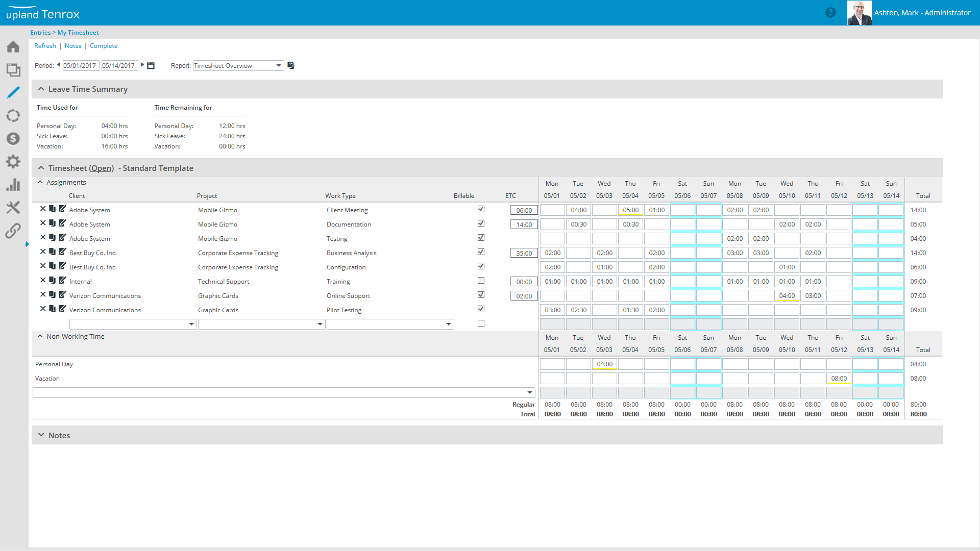Click the help question mark icon
This screenshot has width=980, height=551.
[830, 13]
